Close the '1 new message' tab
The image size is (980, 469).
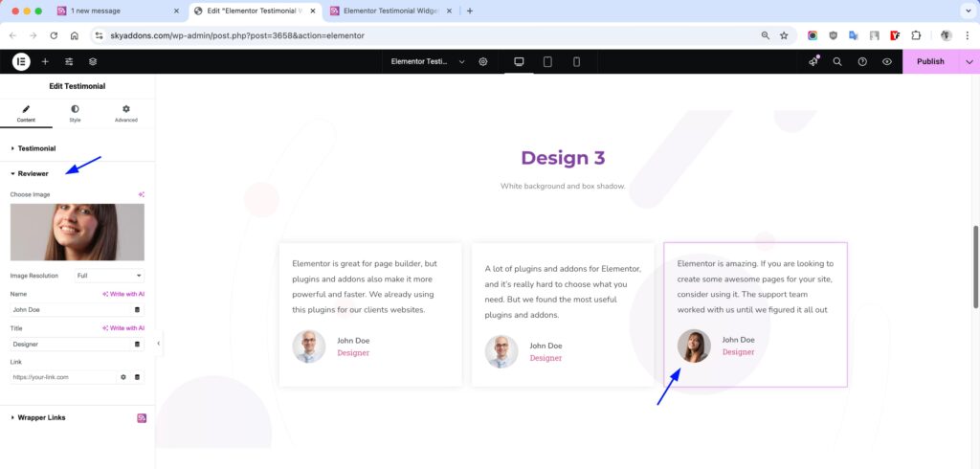[x=176, y=11]
